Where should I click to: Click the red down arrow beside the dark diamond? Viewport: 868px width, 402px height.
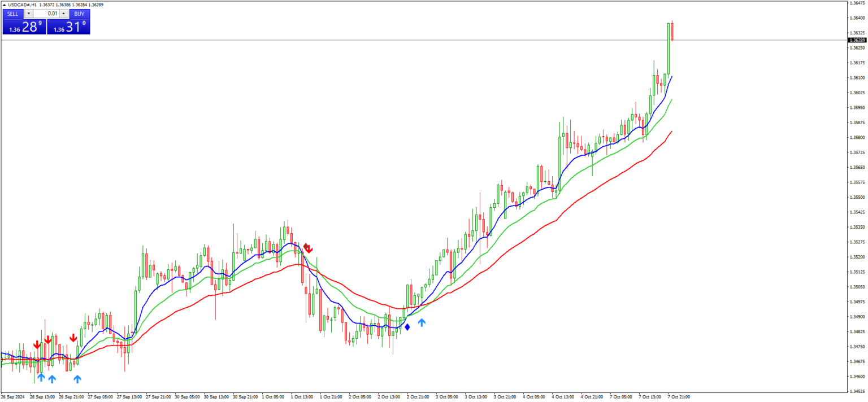[x=309, y=249]
